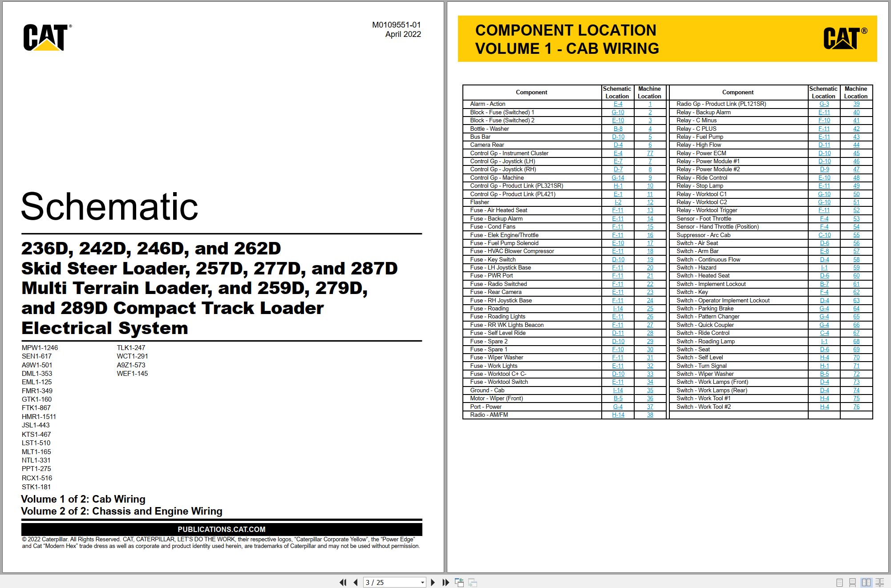Open D-11 link for Fuse - Self Level Ride

618,333
